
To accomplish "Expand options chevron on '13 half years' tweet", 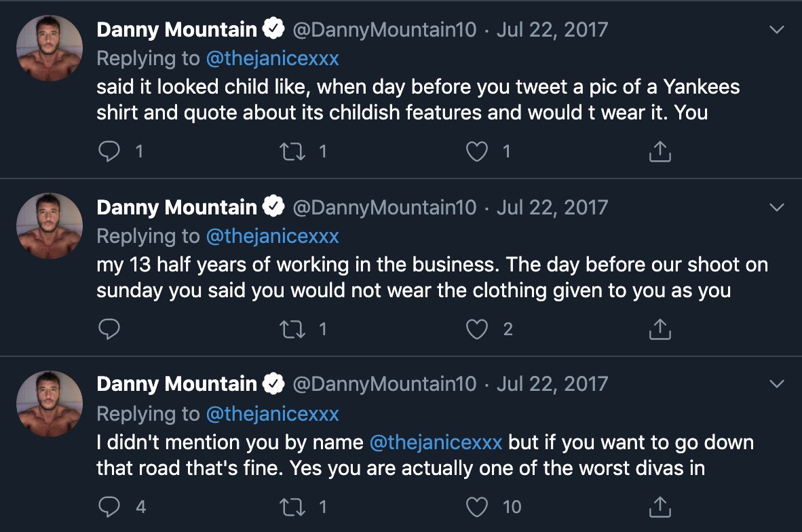I will click(778, 207).
